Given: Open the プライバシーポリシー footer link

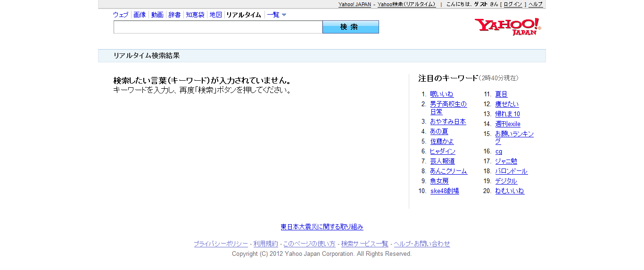Looking at the screenshot, I should tap(221, 244).
